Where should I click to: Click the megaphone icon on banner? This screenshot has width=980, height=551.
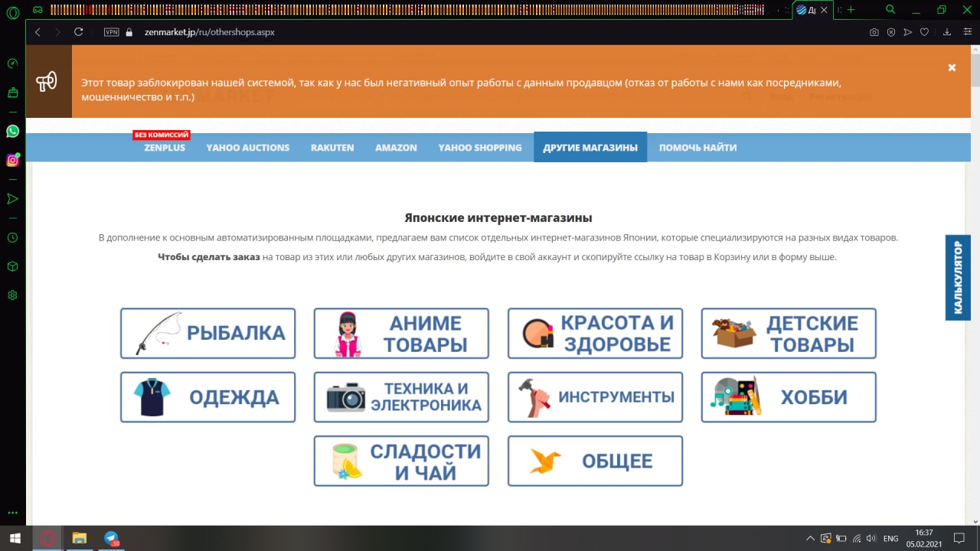tap(47, 81)
